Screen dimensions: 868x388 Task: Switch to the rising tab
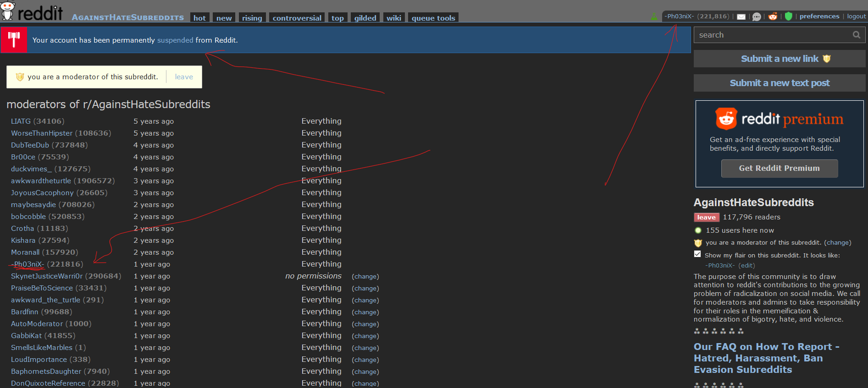click(x=252, y=18)
